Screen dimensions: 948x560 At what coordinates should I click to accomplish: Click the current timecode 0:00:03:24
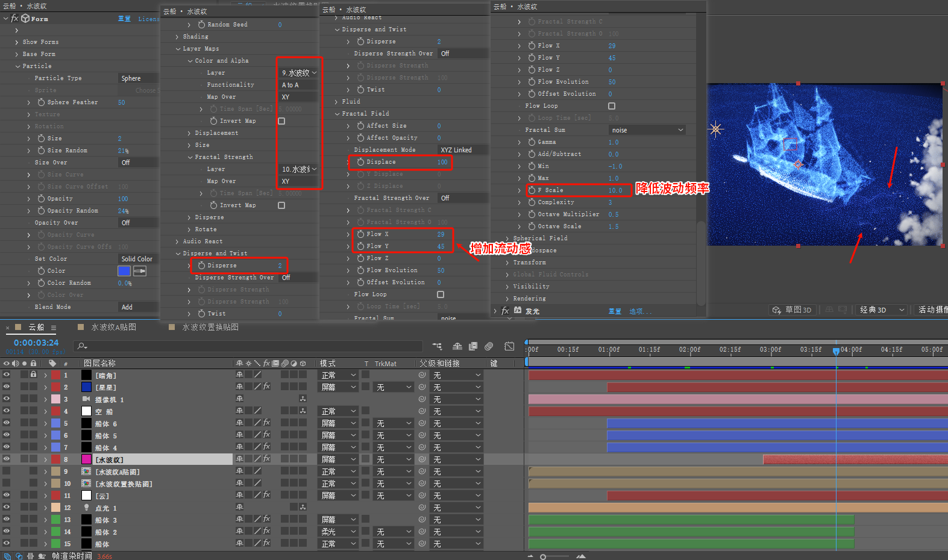pos(36,343)
